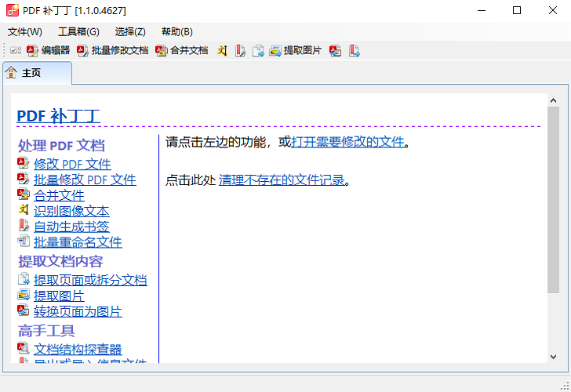Click the checklist icon at the toolbar start

point(16,51)
